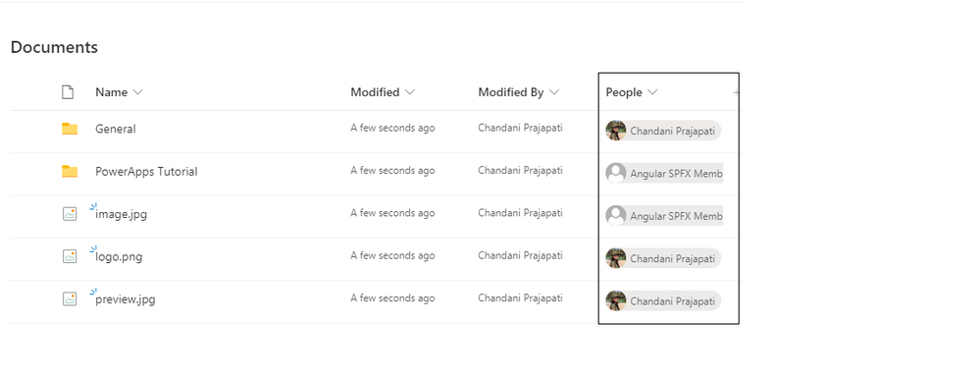Click Chandani Prajapati avatar in General row
980x378 pixels.
pos(616,131)
